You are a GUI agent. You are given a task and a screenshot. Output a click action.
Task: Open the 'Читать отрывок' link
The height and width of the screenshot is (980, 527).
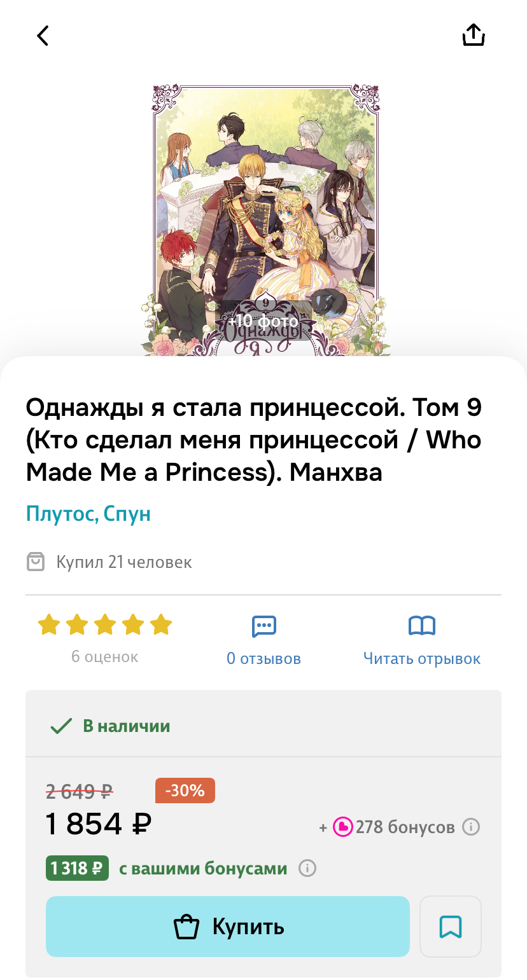422,659
